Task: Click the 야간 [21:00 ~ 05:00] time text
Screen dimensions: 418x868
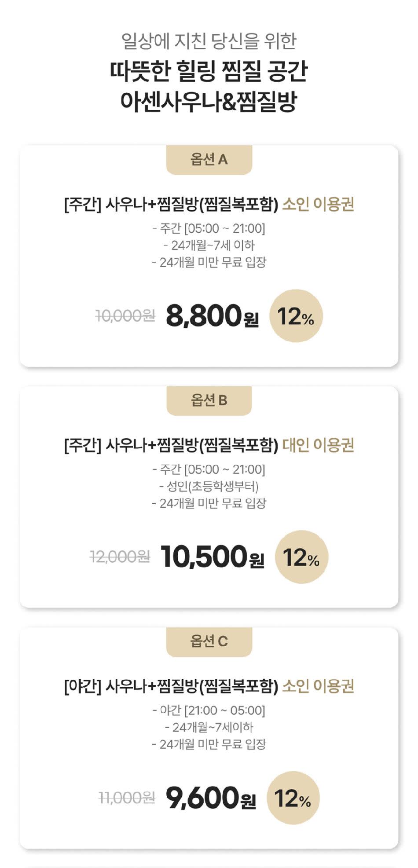Action: coord(209,710)
